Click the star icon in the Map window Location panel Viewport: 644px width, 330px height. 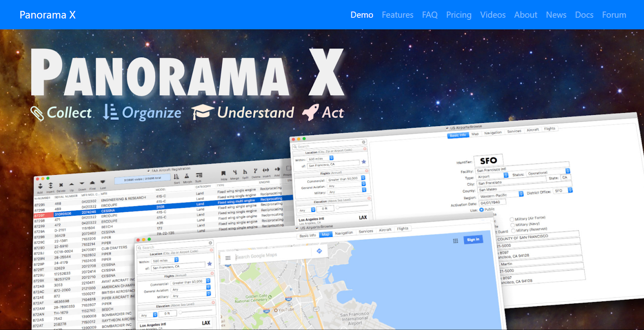(209, 264)
